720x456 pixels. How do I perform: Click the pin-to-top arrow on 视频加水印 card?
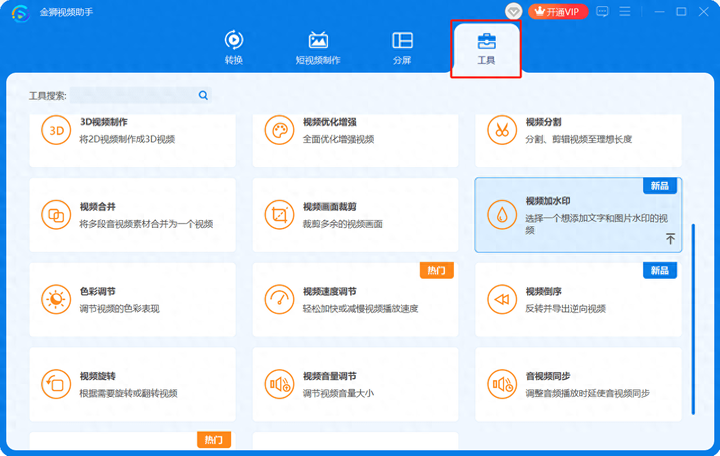coord(670,238)
